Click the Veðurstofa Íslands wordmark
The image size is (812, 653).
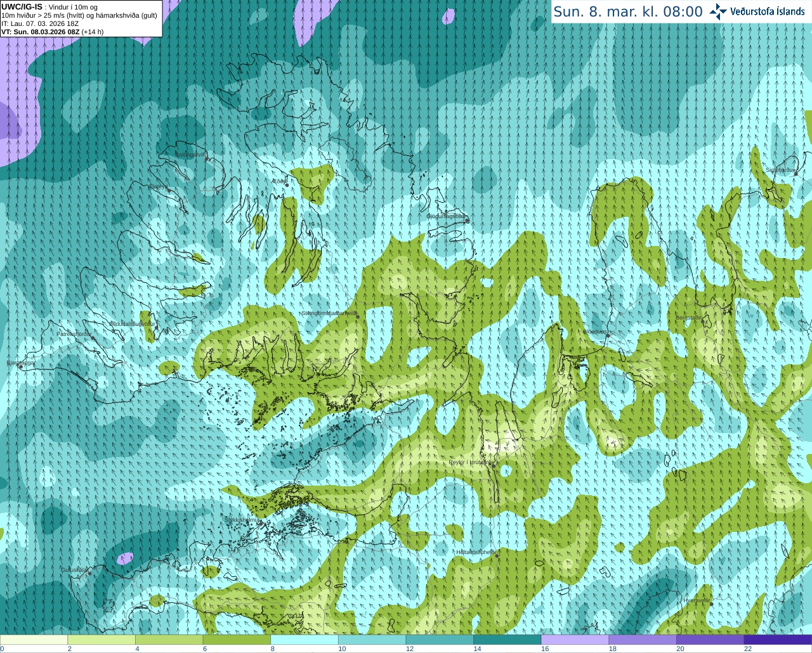[x=767, y=11]
